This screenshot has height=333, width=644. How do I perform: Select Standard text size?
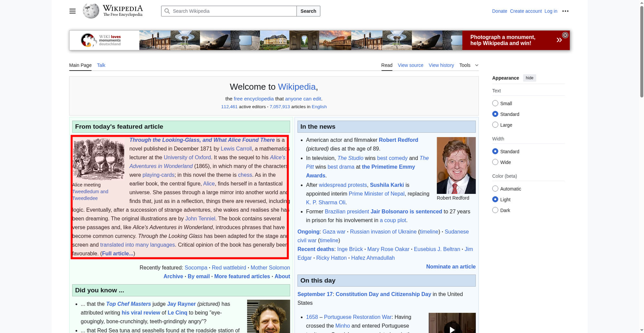click(495, 114)
